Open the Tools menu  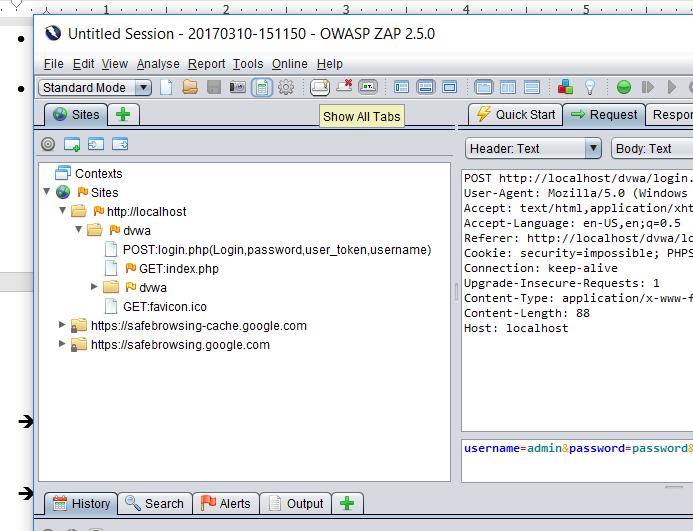click(248, 64)
